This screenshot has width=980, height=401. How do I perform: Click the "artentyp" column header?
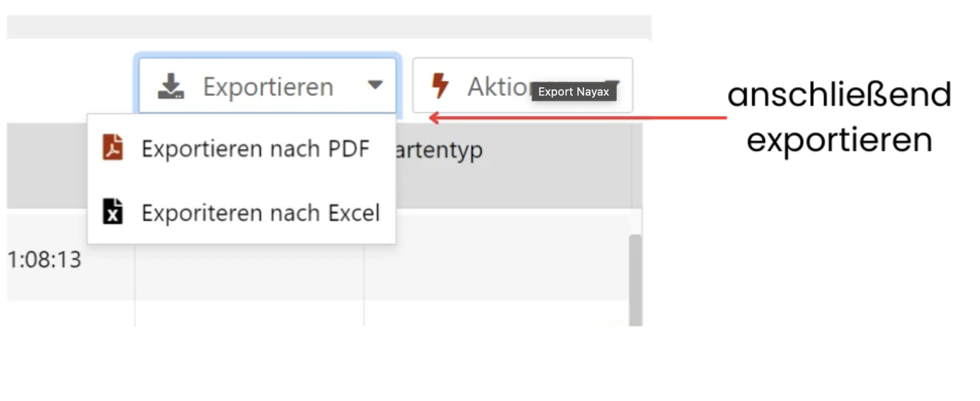click(439, 150)
